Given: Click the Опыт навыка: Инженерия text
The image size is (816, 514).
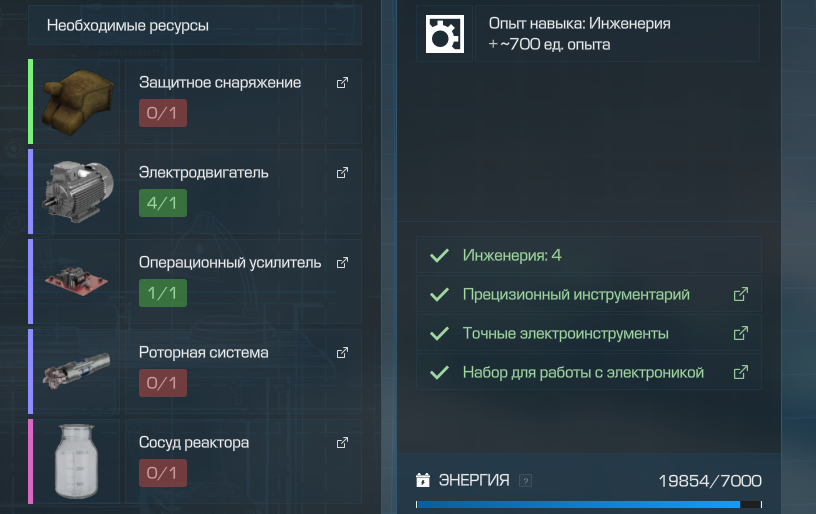Looking at the screenshot, I should (x=579, y=23).
